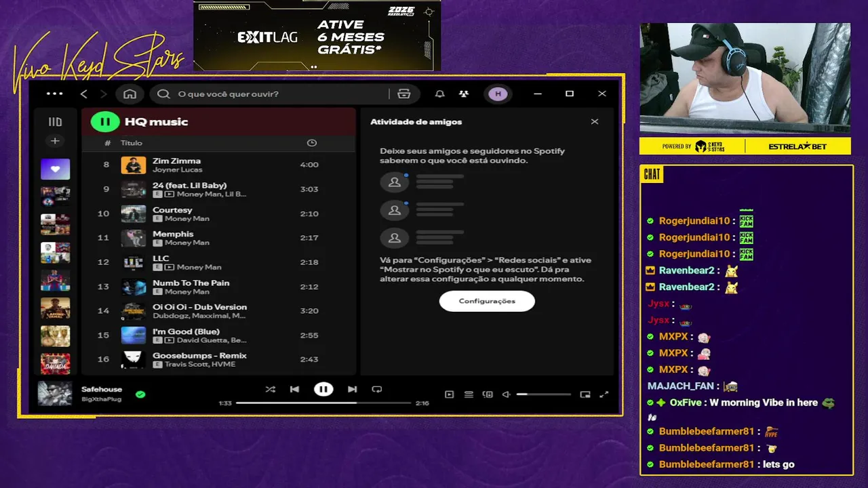
Task: Open the Joyner Lucas artist link
Action: click(x=178, y=169)
